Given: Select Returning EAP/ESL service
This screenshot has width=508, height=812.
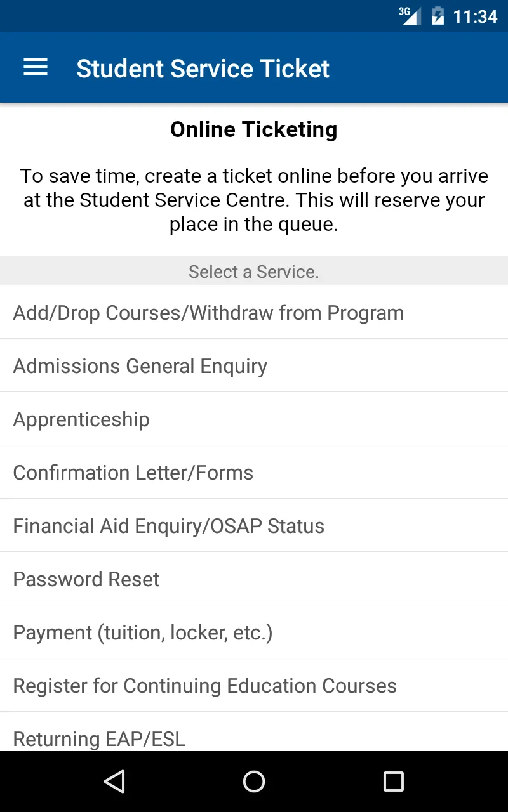Looking at the screenshot, I should [x=254, y=732].
